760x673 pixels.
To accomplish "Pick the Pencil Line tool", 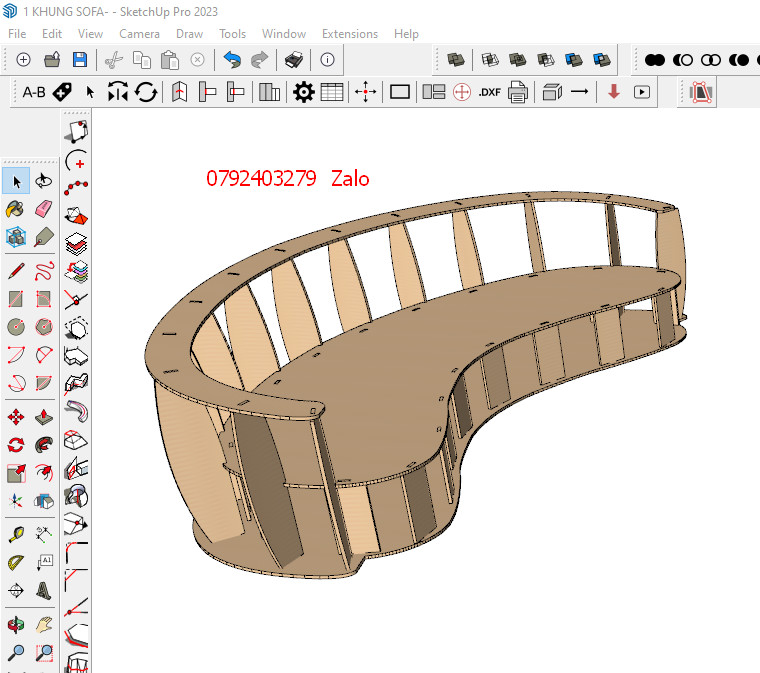I will (x=15, y=270).
